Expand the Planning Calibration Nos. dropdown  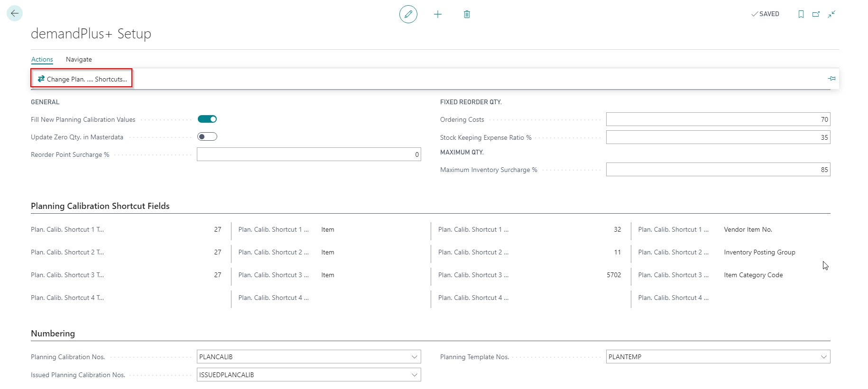tap(414, 357)
